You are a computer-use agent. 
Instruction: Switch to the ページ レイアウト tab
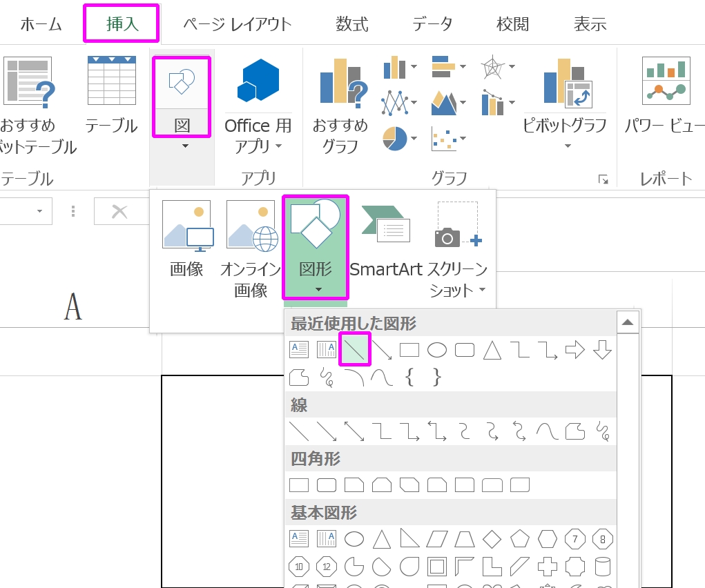click(x=237, y=24)
